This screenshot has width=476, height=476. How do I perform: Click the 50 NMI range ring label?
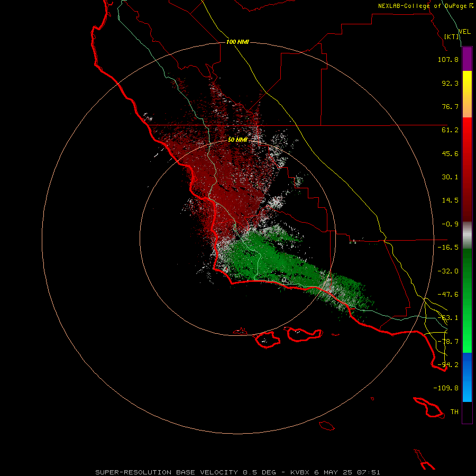[237, 140]
